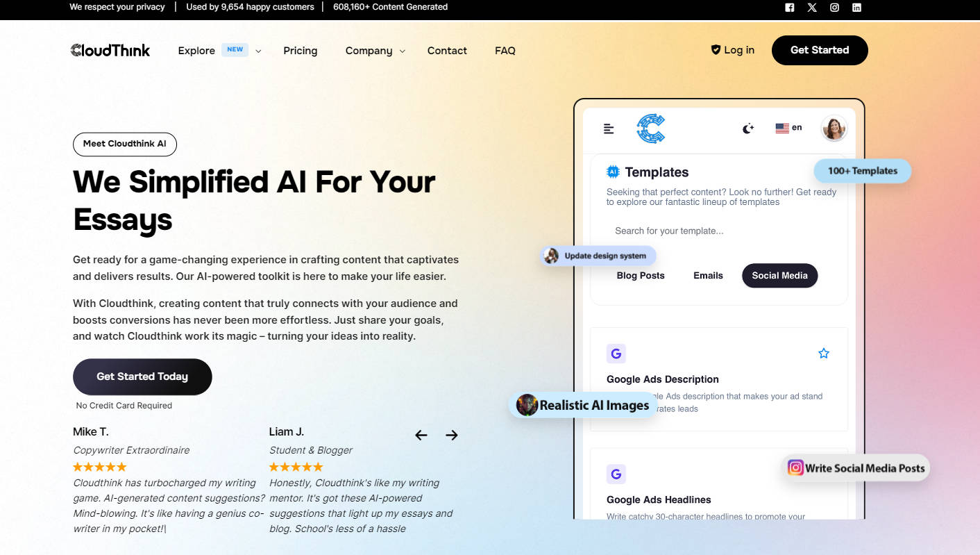The image size is (980, 555).
Task: Click the Search for your template field
Action: point(719,231)
